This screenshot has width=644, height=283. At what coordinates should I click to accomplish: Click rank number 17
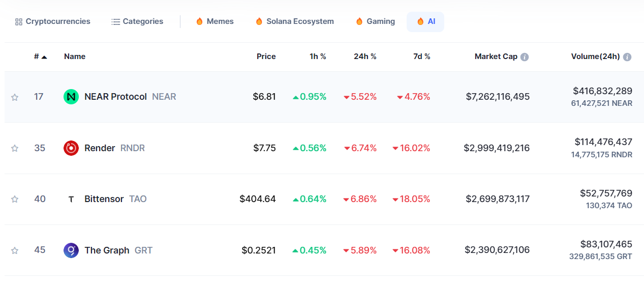pyautogui.click(x=39, y=97)
